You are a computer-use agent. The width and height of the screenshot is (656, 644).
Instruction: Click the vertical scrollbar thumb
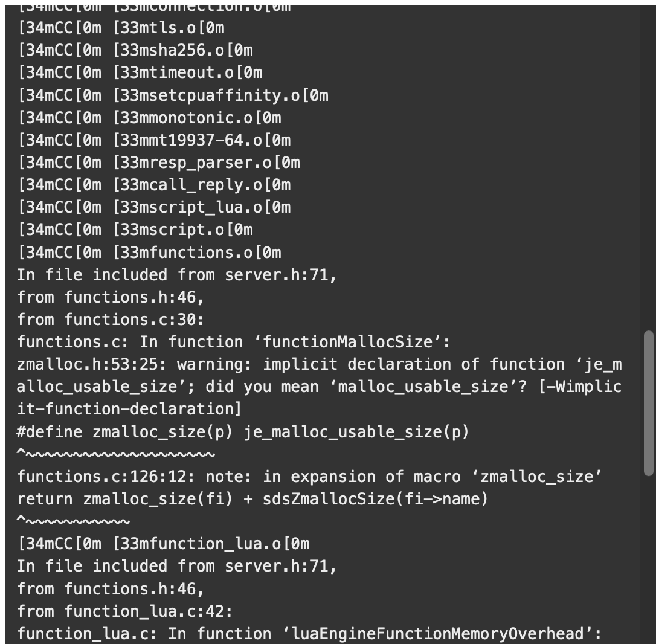coord(649,403)
